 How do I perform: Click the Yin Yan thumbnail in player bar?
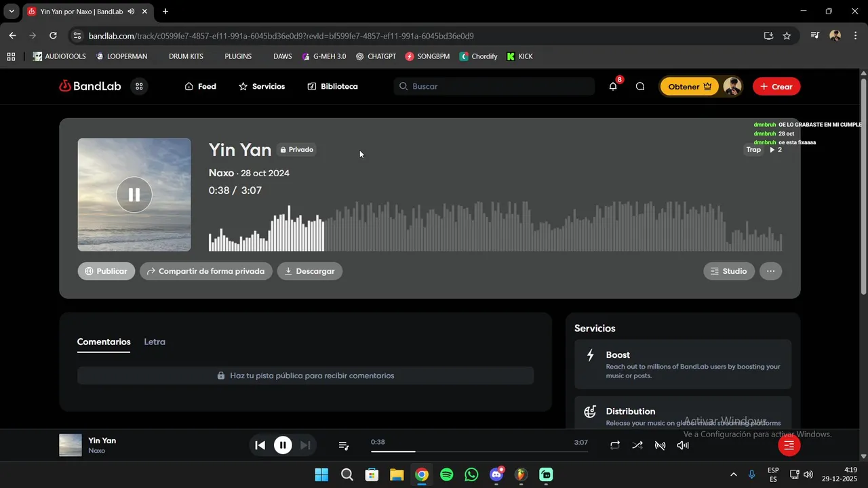click(x=71, y=445)
